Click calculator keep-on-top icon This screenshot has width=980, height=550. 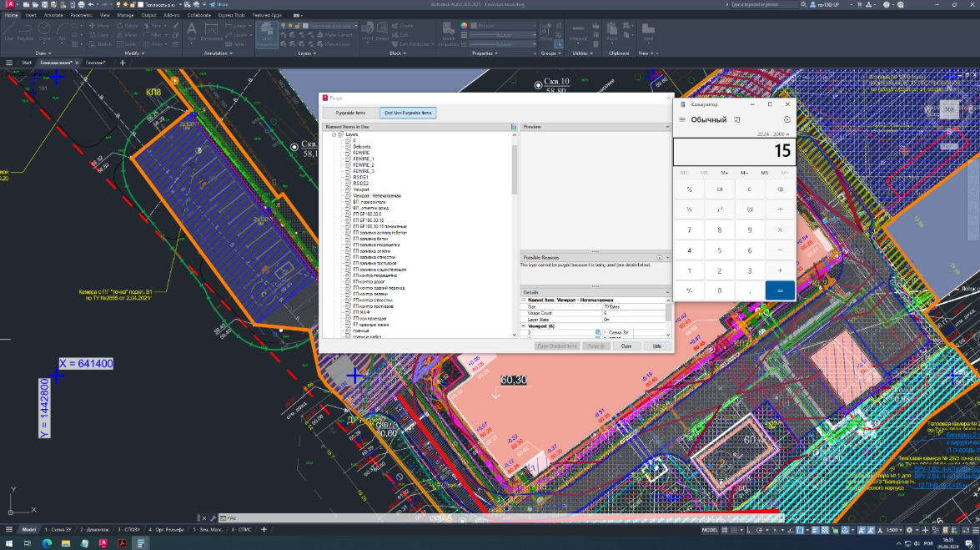coord(736,119)
